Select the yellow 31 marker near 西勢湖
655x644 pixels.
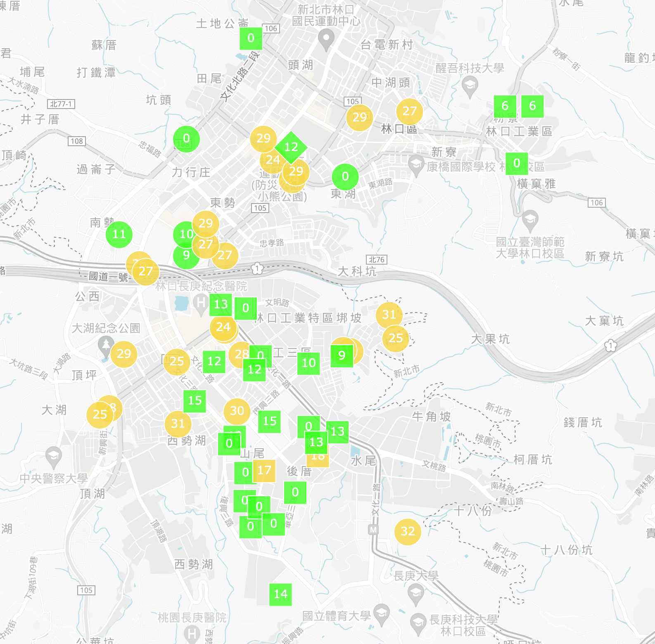pos(178,424)
